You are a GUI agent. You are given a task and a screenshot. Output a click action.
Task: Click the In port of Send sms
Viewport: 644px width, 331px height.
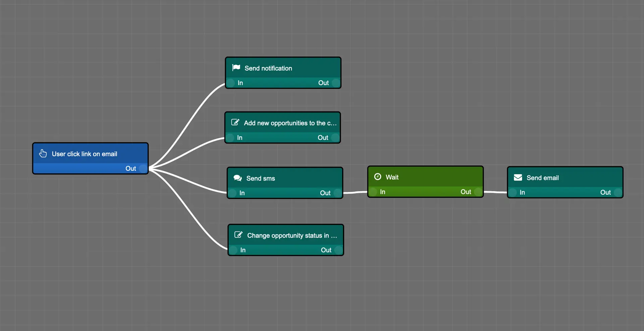coord(232,193)
